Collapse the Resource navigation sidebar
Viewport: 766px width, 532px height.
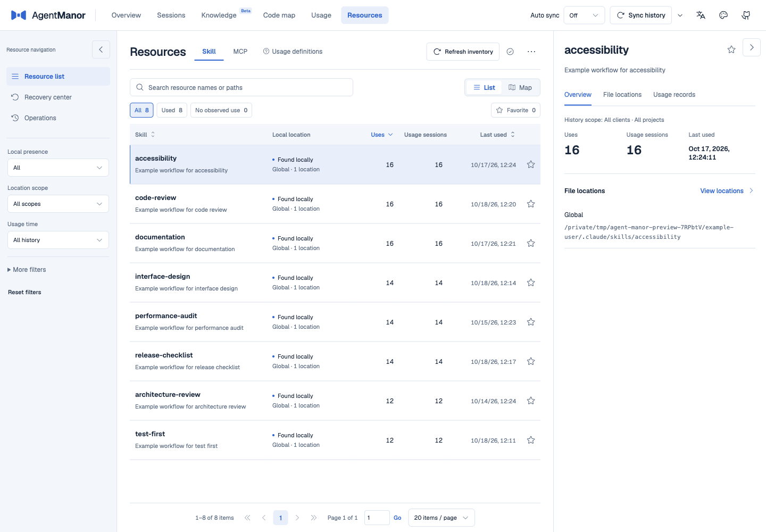tap(101, 49)
